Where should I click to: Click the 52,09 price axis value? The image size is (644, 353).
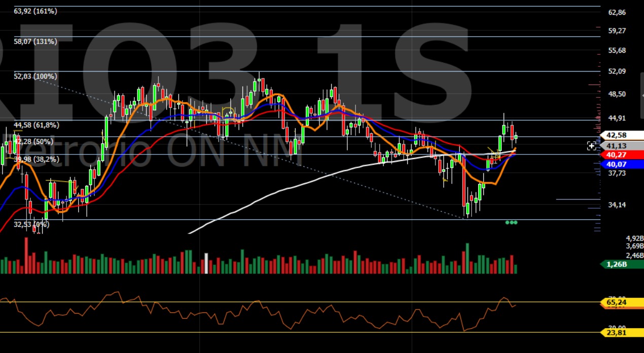(617, 71)
